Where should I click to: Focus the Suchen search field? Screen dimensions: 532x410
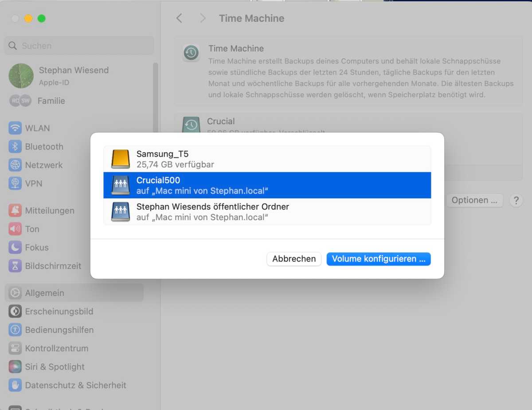click(79, 46)
